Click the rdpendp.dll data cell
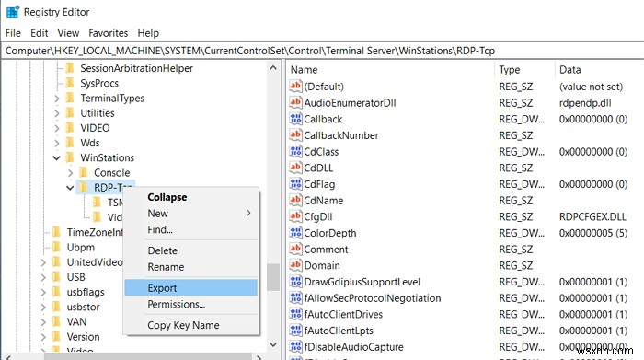The height and width of the screenshot is (360, 644). 585,103
